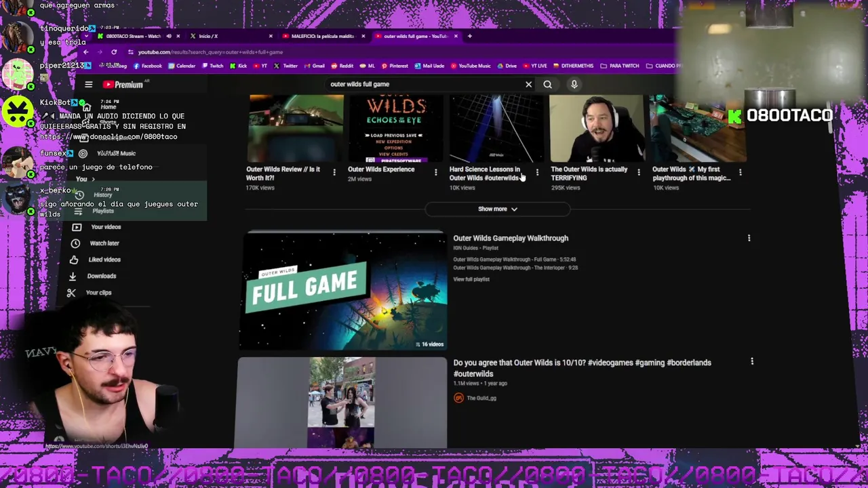Open options menu for Gameplay Walkthrough playlist
The width and height of the screenshot is (868, 488).
click(749, 238)
